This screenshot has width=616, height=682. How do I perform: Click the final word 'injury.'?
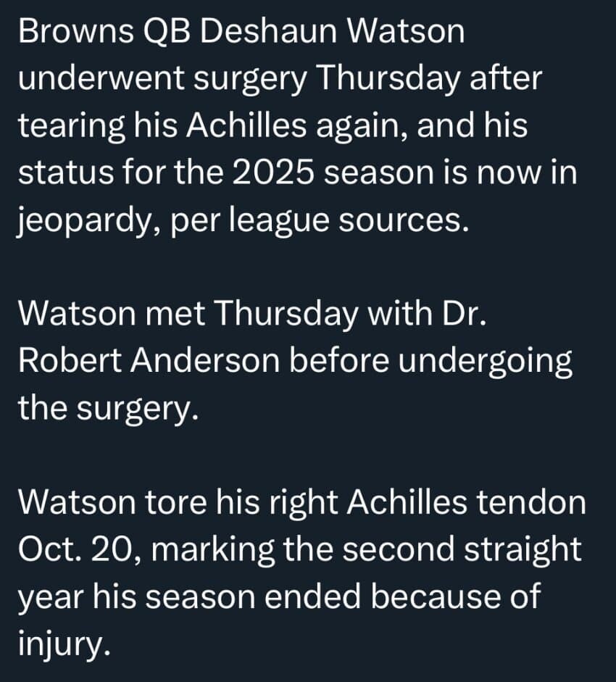coord(64,642)
